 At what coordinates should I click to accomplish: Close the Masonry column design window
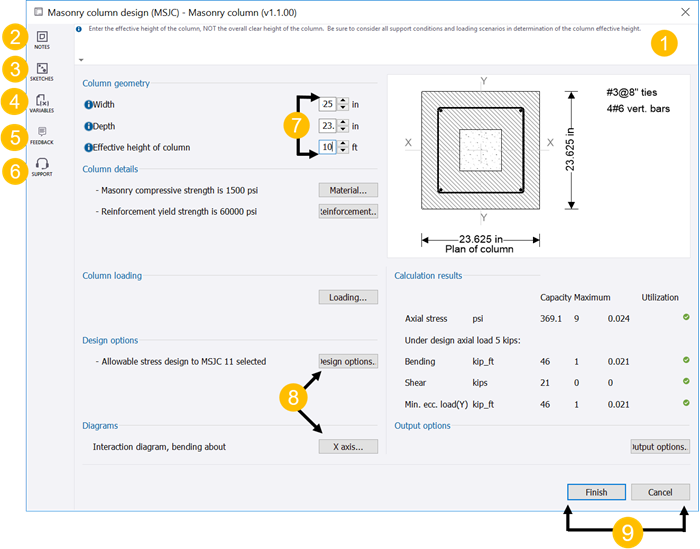click(x=685, y=12)
